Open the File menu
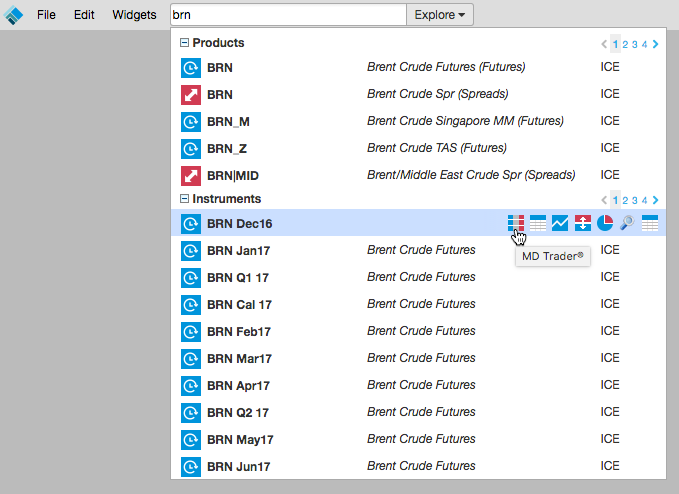Screen dimensions: 679x494 pyautogui.click(x=46, y=15)
